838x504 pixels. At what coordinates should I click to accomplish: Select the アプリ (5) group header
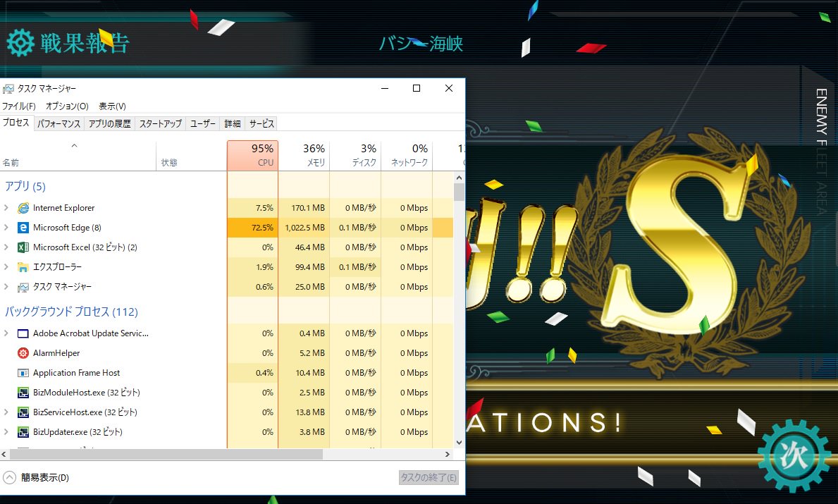(x=25, y=187)
